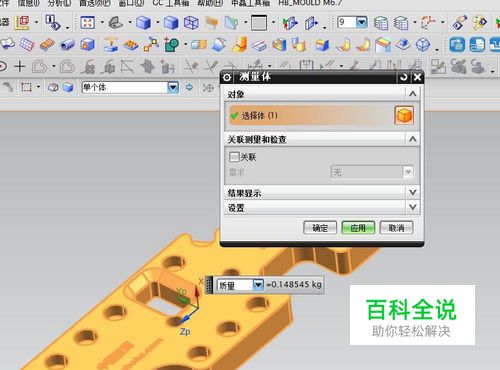Click the small blue solid body icon
Image resolution: width=500 pixels, height=370 pixels.
point(68,88)
